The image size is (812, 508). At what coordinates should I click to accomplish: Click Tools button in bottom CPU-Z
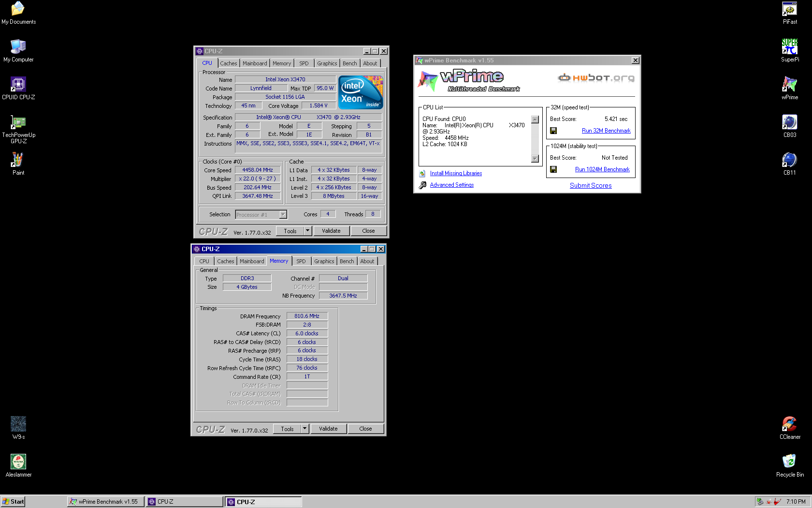[x=287, y=429]
